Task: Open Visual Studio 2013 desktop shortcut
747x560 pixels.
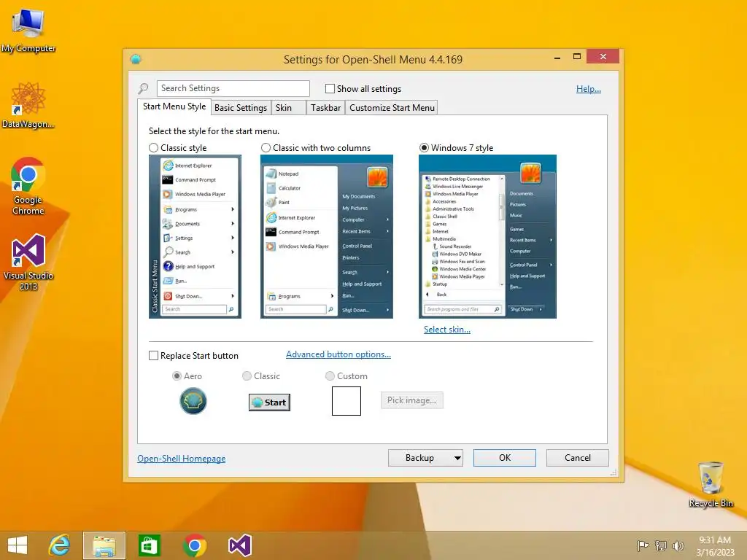Action: [28, 262]
